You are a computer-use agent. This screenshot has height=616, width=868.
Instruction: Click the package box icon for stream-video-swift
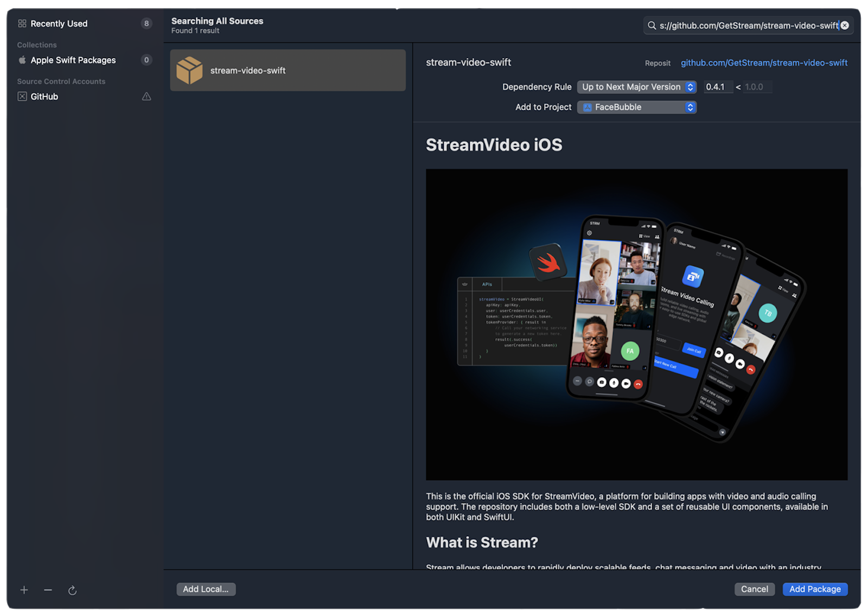click(x=189, y=70)
